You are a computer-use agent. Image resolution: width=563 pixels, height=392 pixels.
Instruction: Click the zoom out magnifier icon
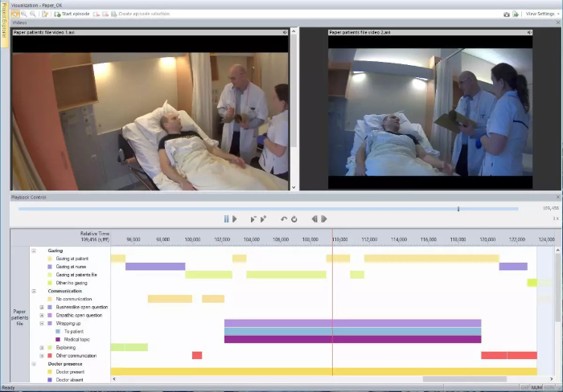coord(33,14)
